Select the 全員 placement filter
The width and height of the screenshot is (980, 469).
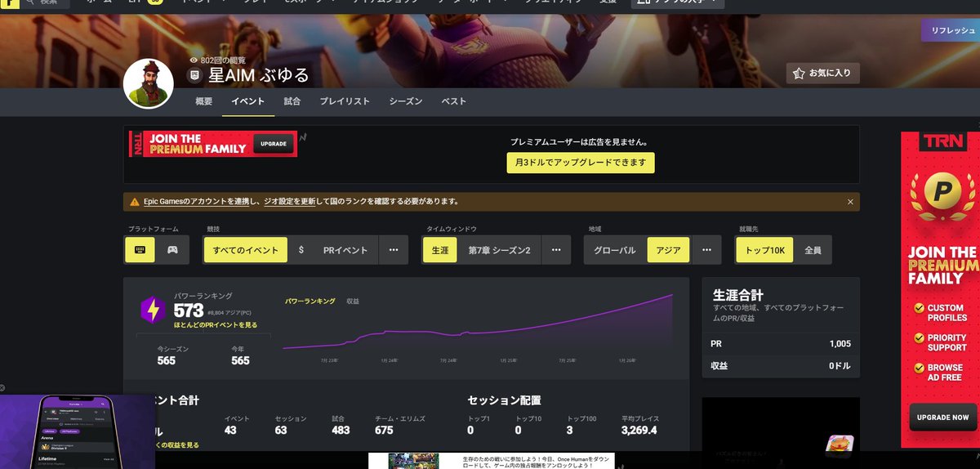point(813,250)
